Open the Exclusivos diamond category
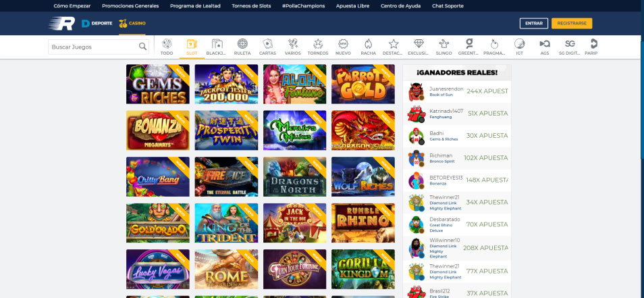Viewport: 644px width, 298px height. coord(419,44)
